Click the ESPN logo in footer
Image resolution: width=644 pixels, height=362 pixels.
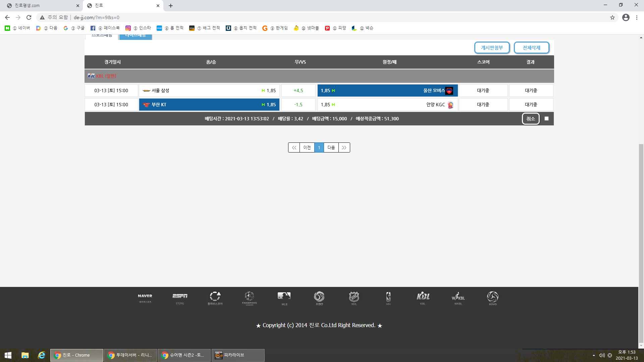(x=180, y=298)
